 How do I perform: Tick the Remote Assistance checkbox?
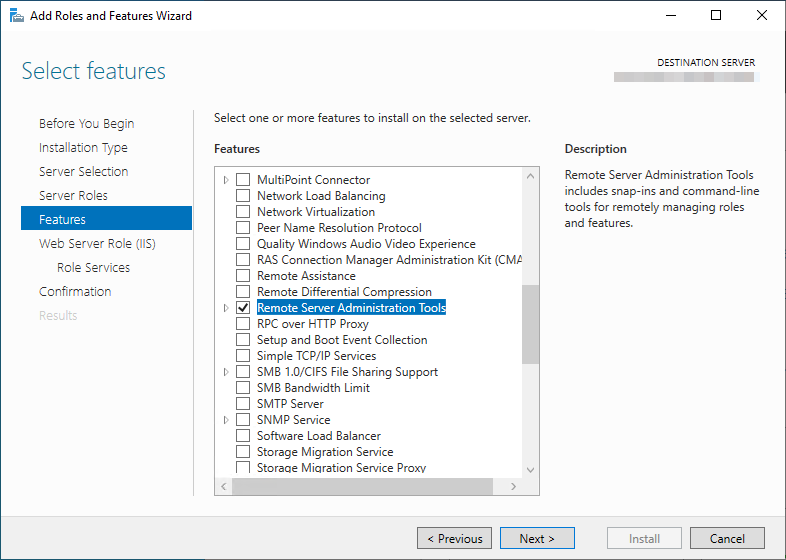(x=243, y=276)
